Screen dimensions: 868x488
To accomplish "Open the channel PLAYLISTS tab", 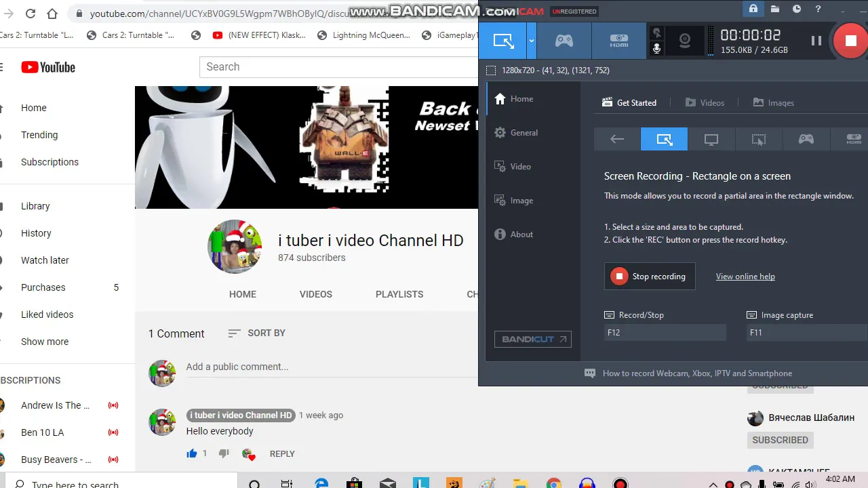I will pyautogui.click(x=399, y=294).
